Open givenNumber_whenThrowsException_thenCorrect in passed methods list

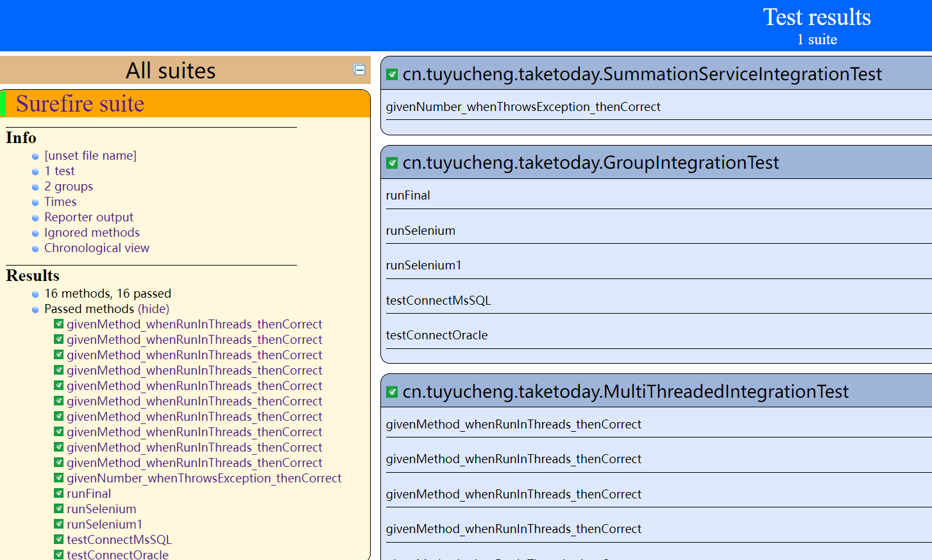pyautogui.click(x=204, y=478)
